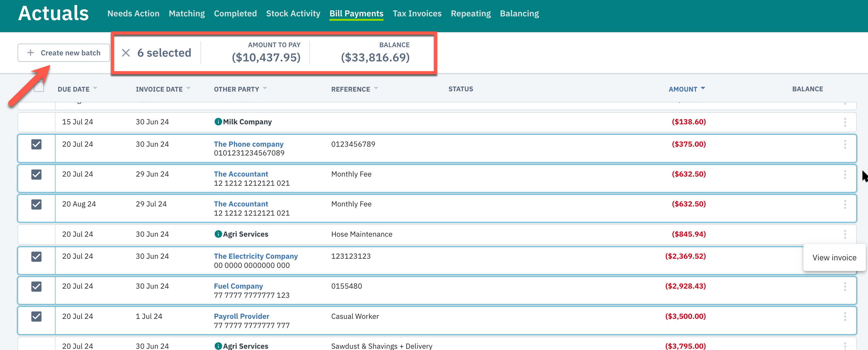Select the Bill Payments tab
868x350 pixels.
(x=356, y=14)
